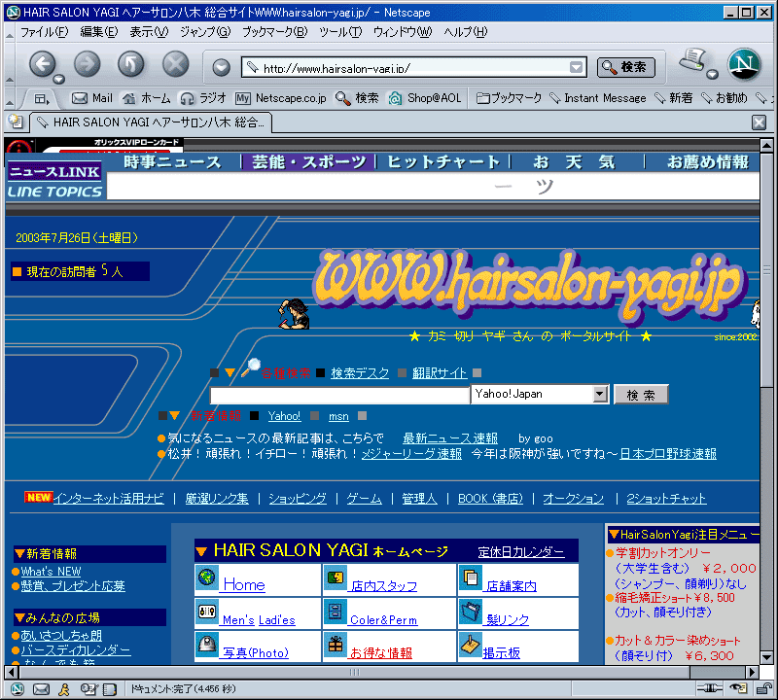Click the globe icon next to Home
Image resolution: width=778 pixels, height=700 pixels.
click(x=206, y=577)
